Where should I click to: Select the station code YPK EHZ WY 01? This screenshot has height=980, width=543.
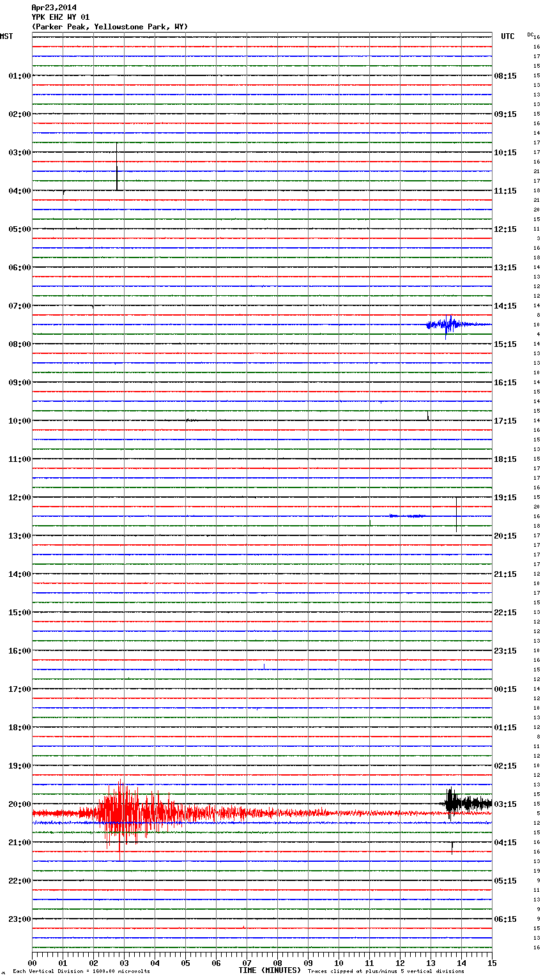61,17
